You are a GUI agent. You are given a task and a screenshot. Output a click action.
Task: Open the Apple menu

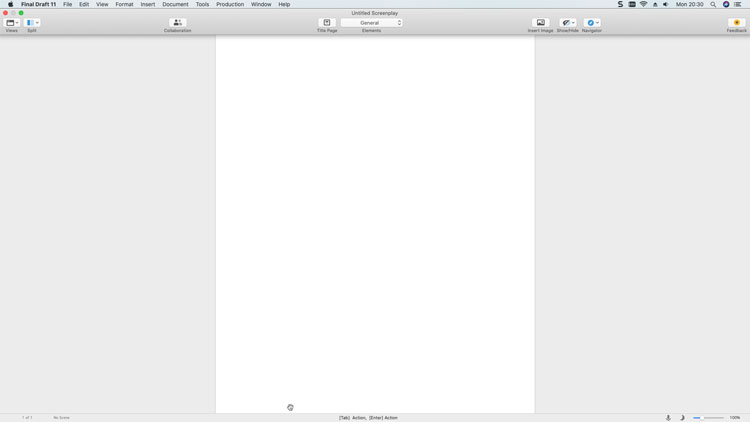click(x=11, y=4)
